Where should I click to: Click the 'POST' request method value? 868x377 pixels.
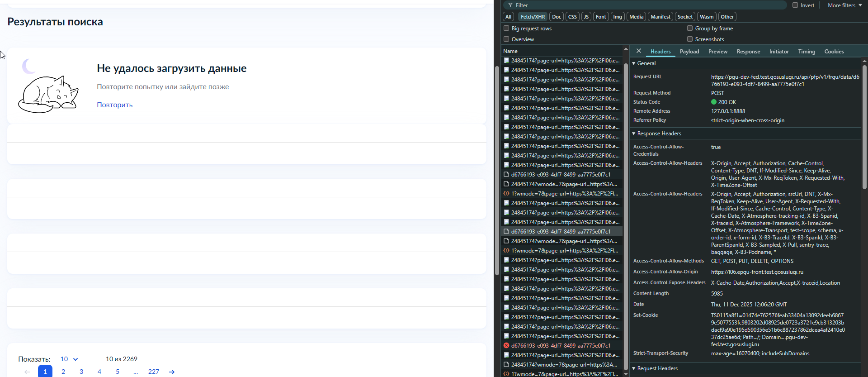click(x=717, y=93)
